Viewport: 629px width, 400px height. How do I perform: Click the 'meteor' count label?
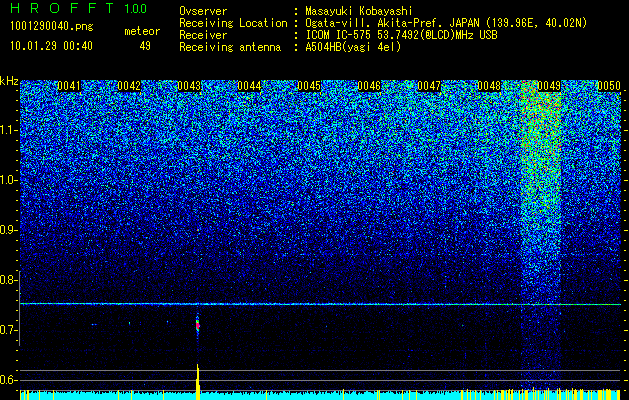142,31
